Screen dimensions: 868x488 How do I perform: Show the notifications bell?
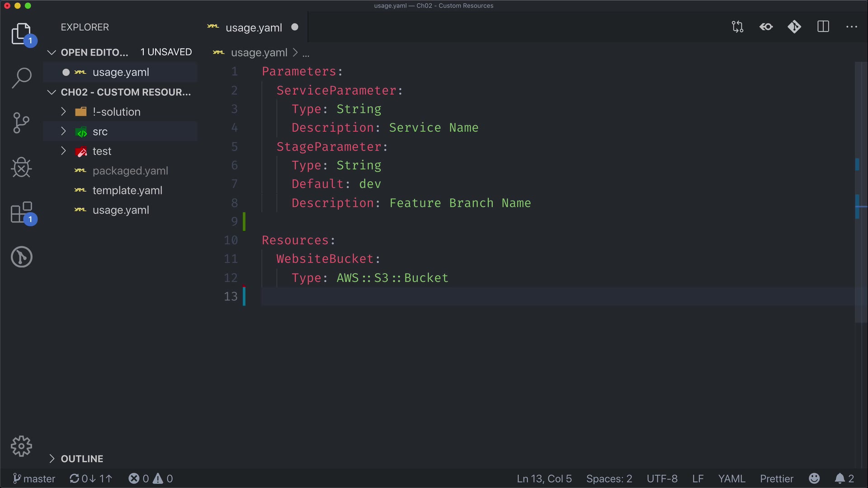point(844,479)
